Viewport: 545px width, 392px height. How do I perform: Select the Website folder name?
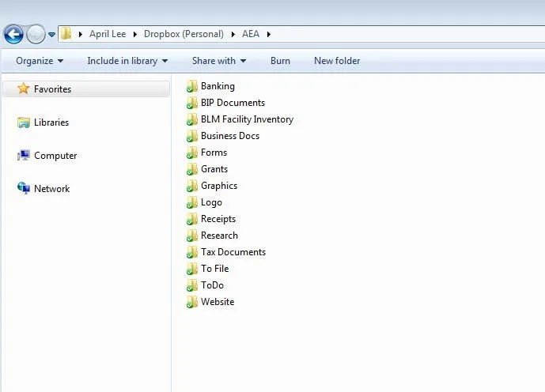click(218, 302)
